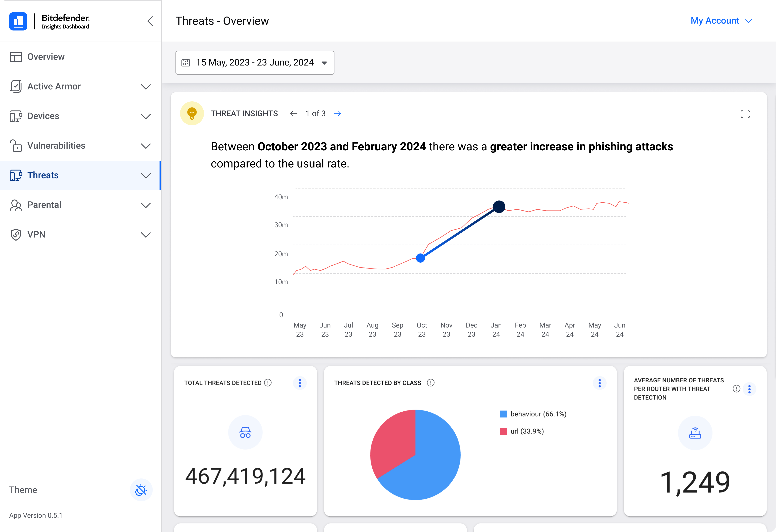Collapse the sidebar with the left chevron

coord(150,21)
